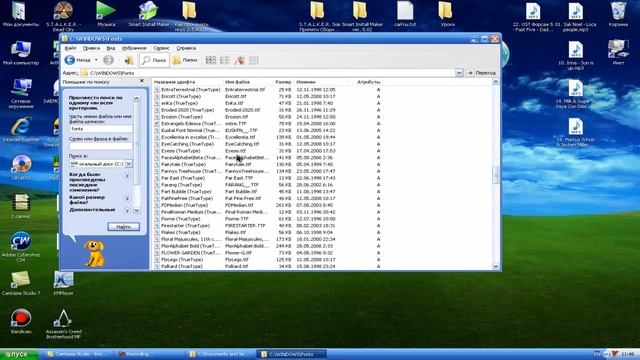Switch to Details view toolbar icon
This screenshot has height=360, width=640.
253,60
